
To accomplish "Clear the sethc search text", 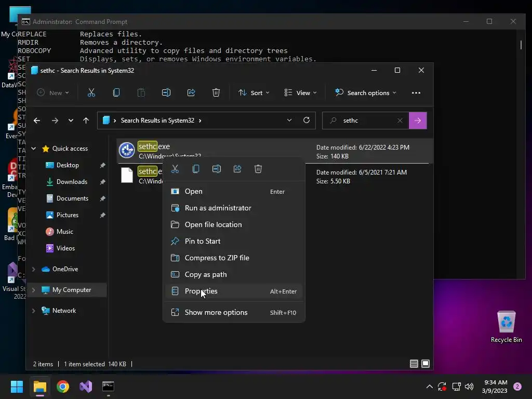I will click(400, 121).
